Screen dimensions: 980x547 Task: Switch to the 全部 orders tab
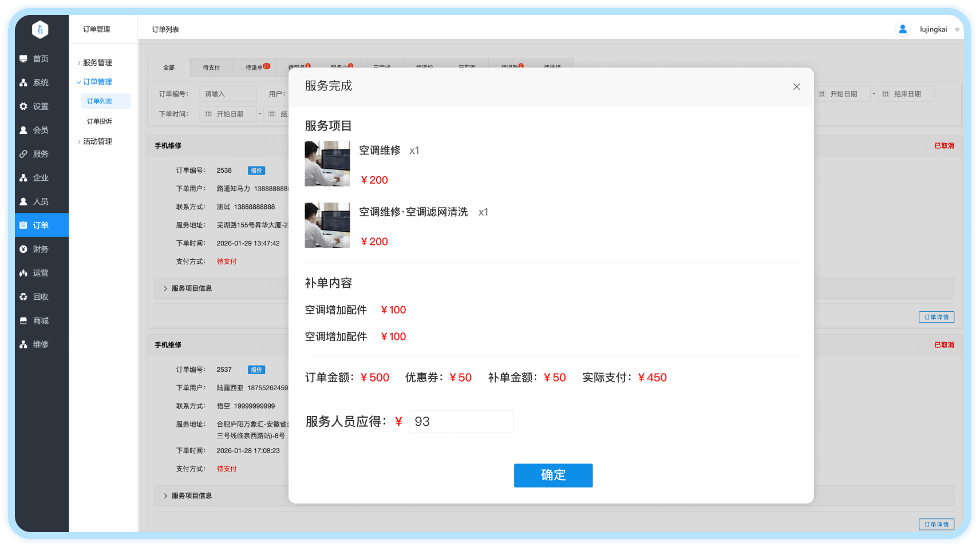click(169, 68)
